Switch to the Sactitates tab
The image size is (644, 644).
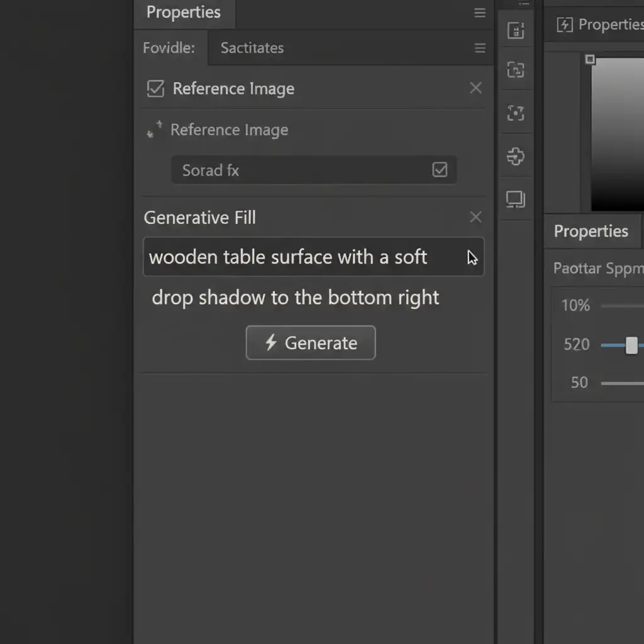[252, 48]
